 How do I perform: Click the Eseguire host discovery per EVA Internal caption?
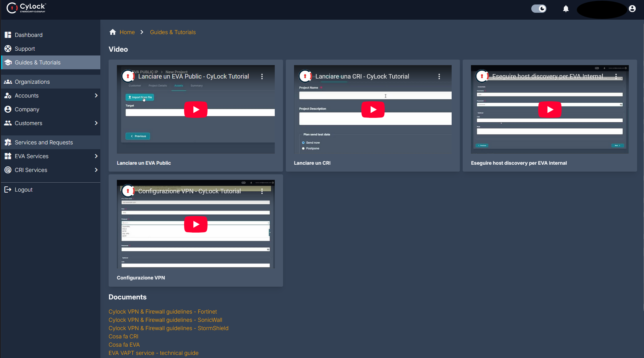pos(519,163)
